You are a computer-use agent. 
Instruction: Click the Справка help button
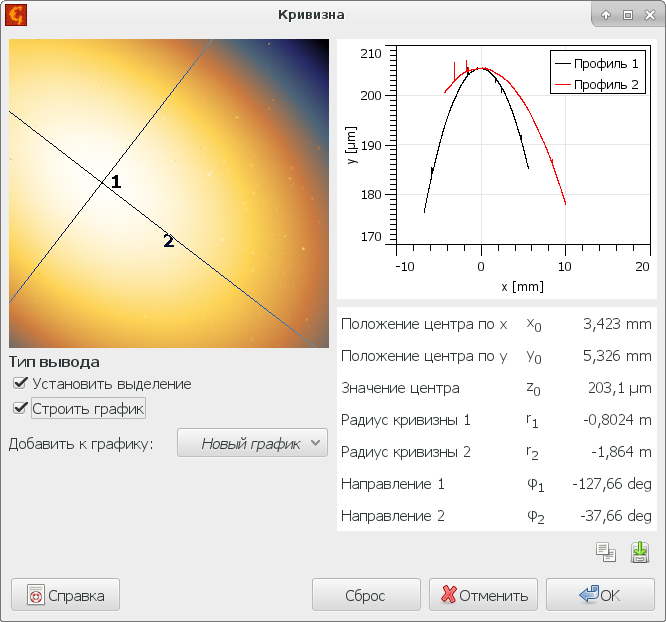(x=65, y=595)
